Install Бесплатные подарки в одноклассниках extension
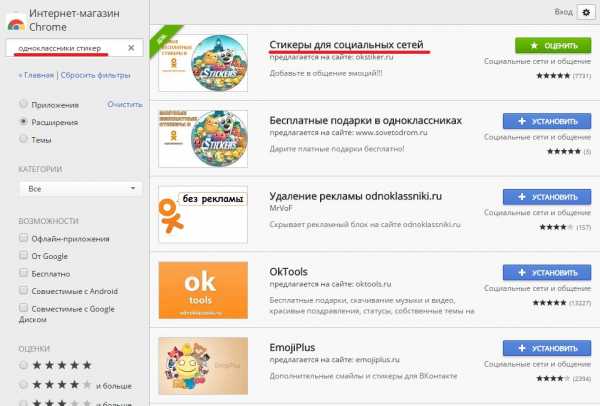This screenshot has height=406, width=600. point(547,121)
